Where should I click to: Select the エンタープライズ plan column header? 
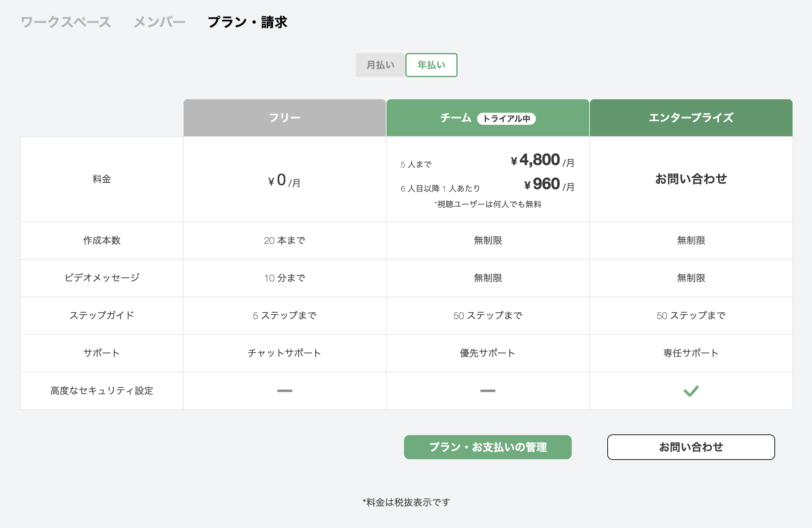tap(691, 118)
